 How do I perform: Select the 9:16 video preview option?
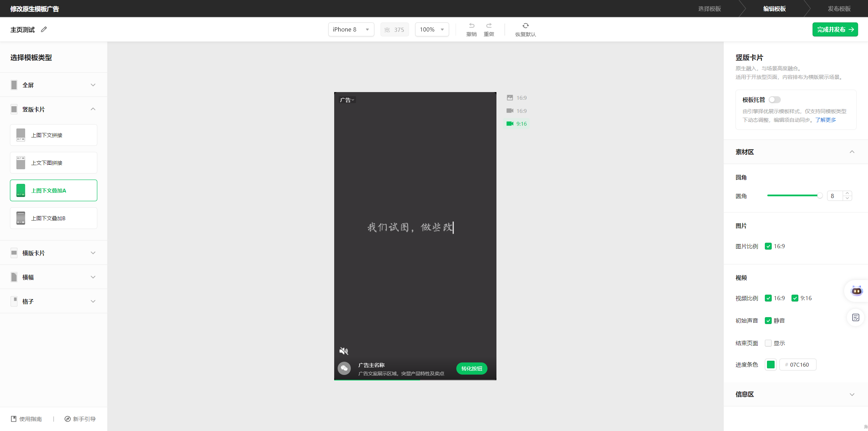pyautogui.click(x=517, y=124)
